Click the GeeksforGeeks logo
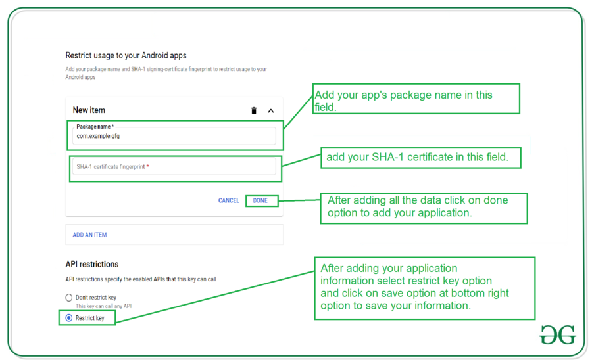The width and height of the screenshot is (592, 364). 558,334
